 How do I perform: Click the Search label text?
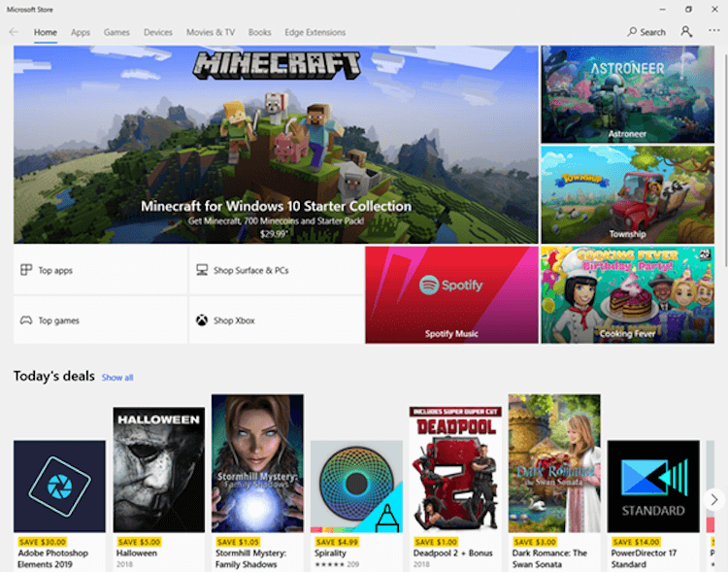tap(653, 32)
